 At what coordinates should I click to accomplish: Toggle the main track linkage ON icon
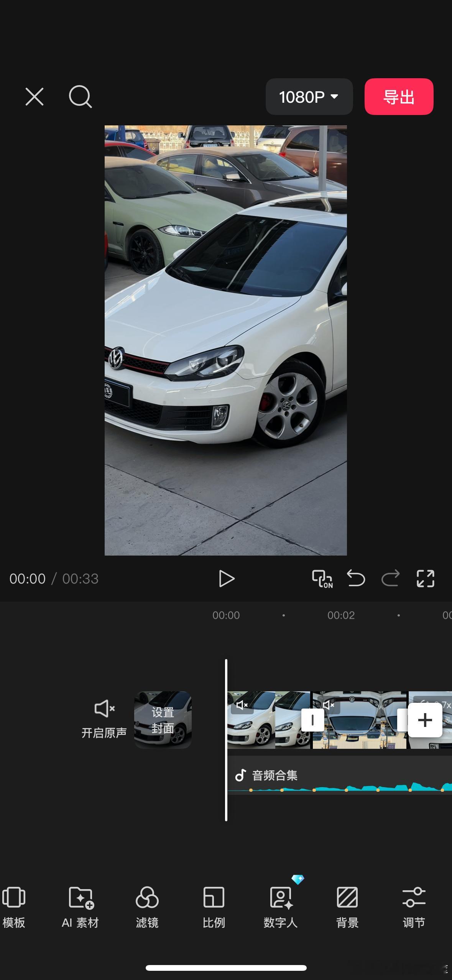pos(322,579)
